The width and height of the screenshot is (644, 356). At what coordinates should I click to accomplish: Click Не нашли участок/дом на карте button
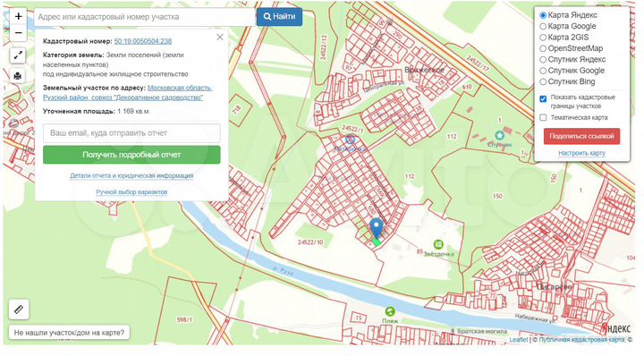pyautogui.click(x=69, y=333)
